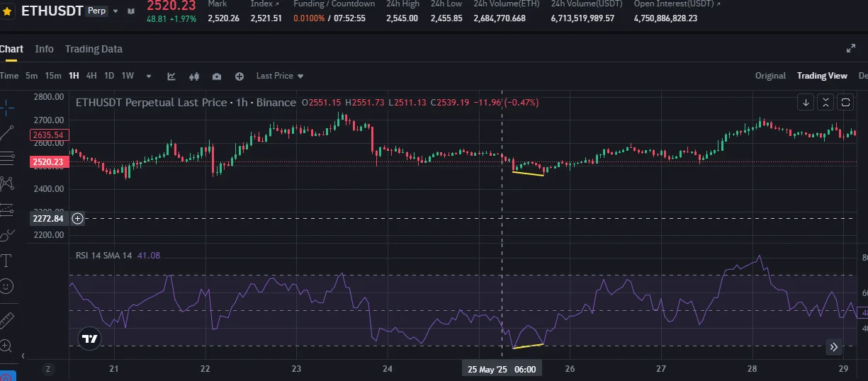Select the 5m timeframe
Image resolution: width=868 pixels, height=381 pixels.
31,76
